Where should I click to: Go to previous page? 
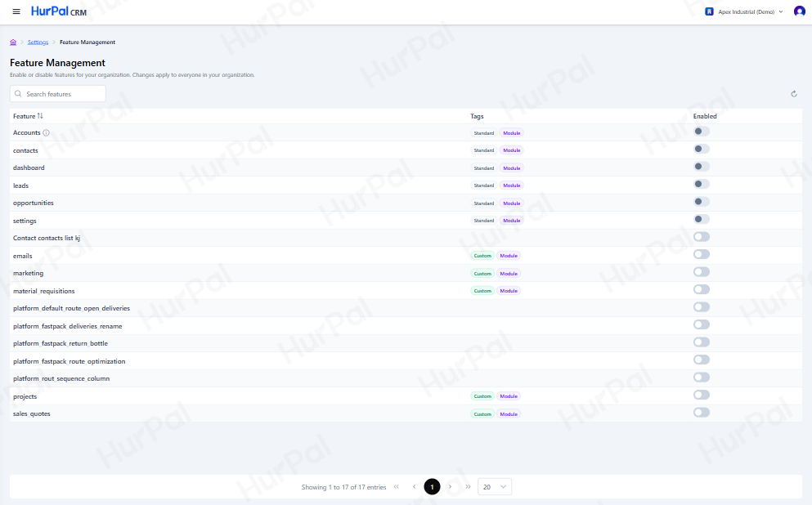[x=415, y=487]
